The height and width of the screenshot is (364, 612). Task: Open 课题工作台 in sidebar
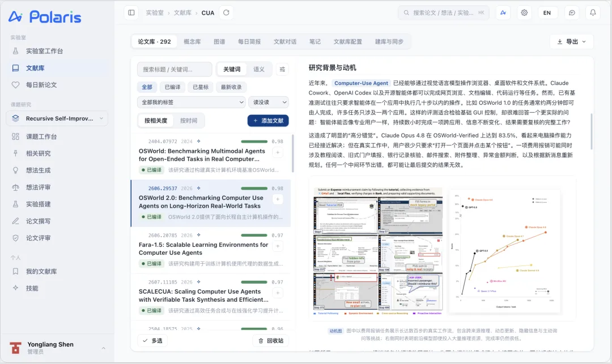tap(57, 136)
